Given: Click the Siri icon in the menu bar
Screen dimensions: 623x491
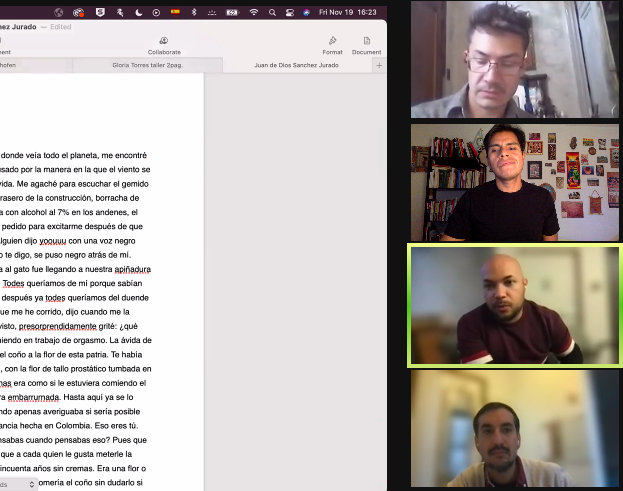Looking at the screenshot, I should tap(306, 12).
